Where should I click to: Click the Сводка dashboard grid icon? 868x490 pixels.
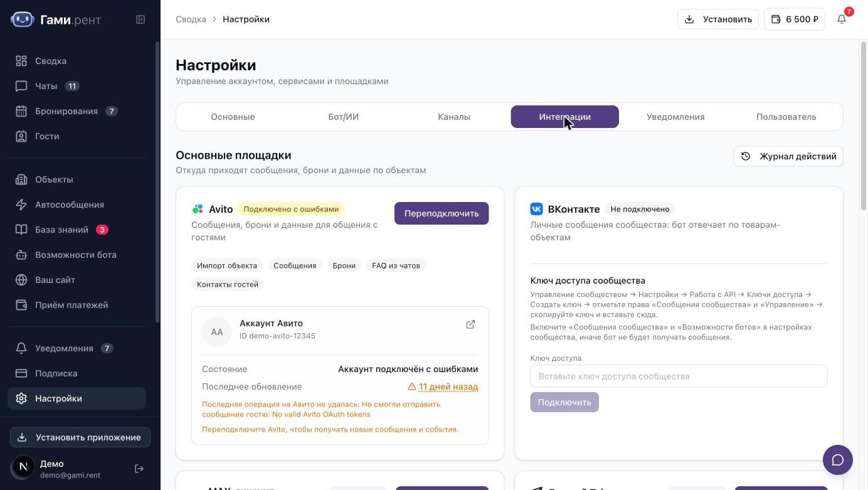pos(21,61)
